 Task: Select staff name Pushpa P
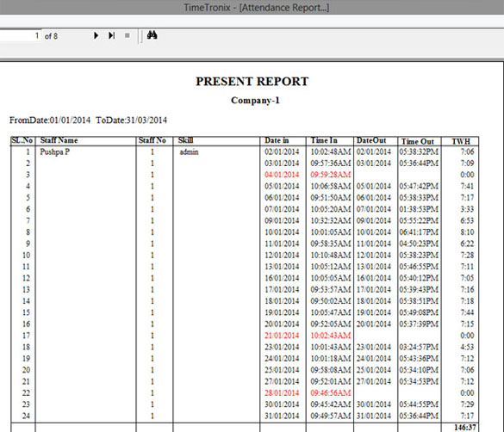(54, 151)
